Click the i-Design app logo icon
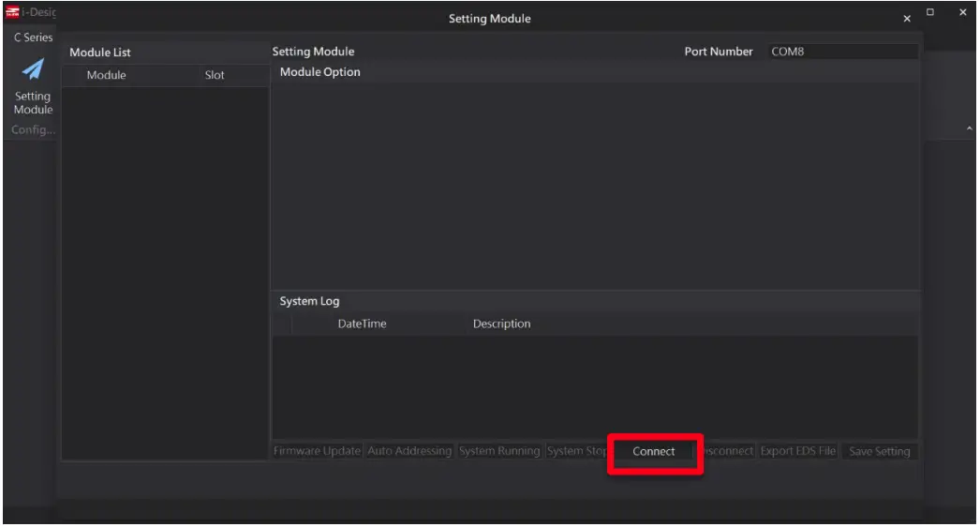 pyautogui.click(x=12, y=12)
